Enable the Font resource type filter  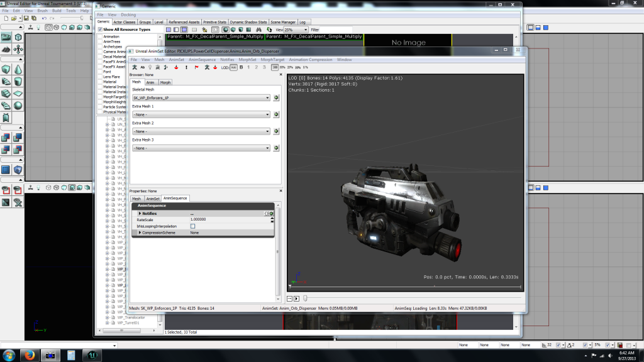[100, 72]
